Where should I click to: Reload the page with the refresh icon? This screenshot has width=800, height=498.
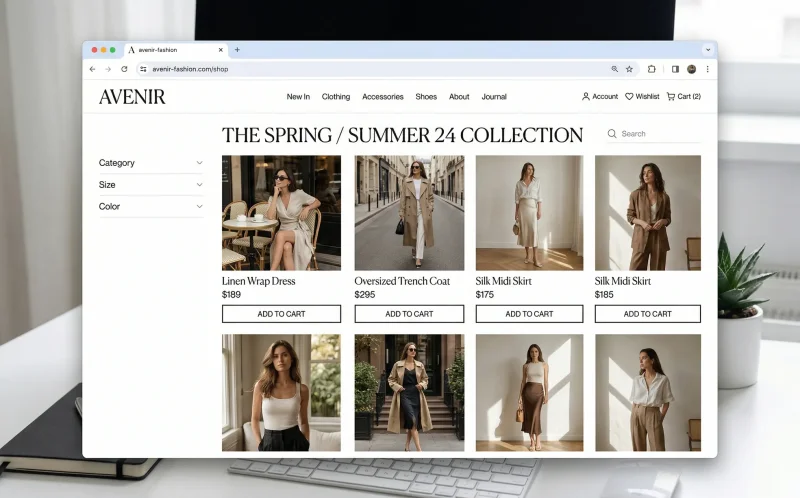pyautogui.click(x=124, y=69)
